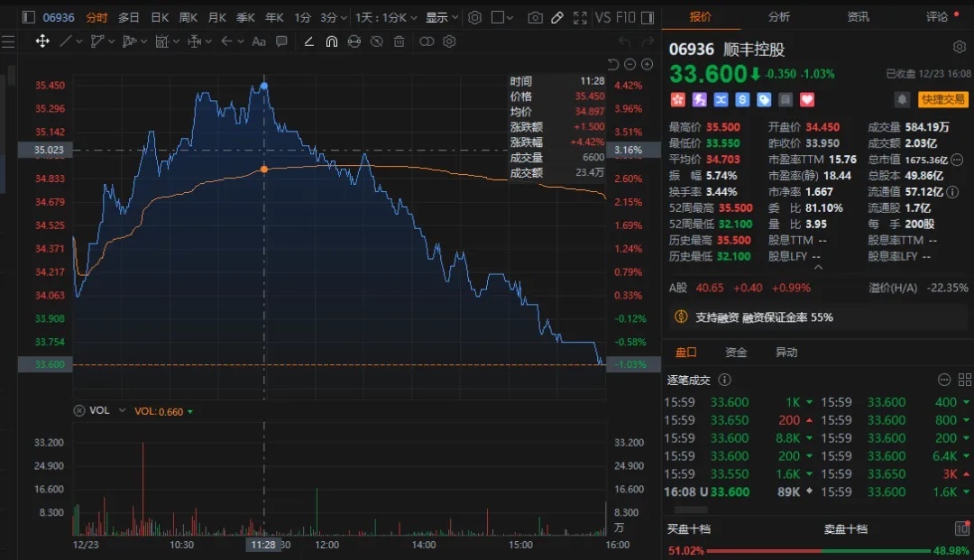Add stock to favorites heart icon
The image size is (974, 560).
click(x=807, y=99)
